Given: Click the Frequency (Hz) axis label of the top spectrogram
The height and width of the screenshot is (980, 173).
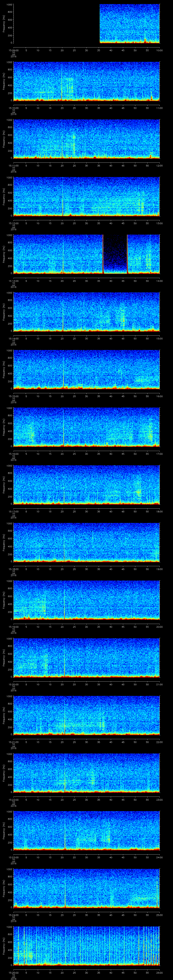Looking at the screenshot, I should click(x=4, y=24).
